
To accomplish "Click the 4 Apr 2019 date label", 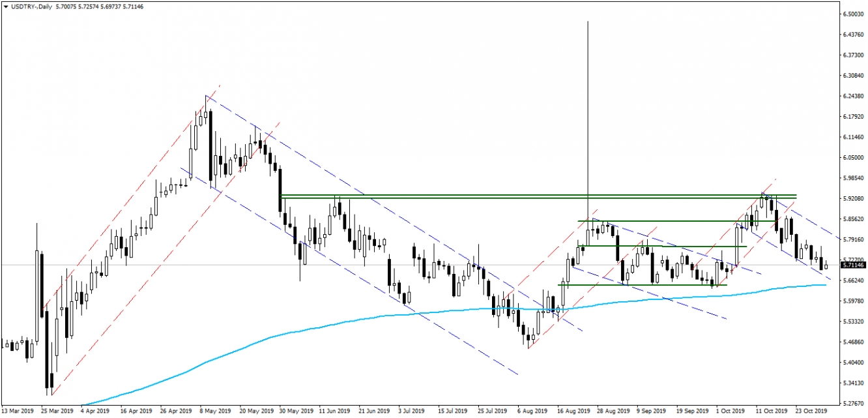I will tap(94, 411).
